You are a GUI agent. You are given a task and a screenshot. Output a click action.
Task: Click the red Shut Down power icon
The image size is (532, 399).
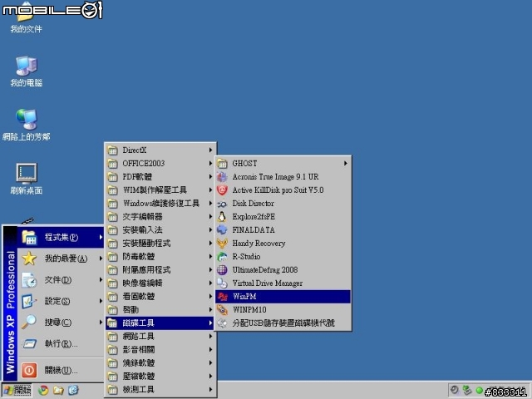tap(29, 370)
